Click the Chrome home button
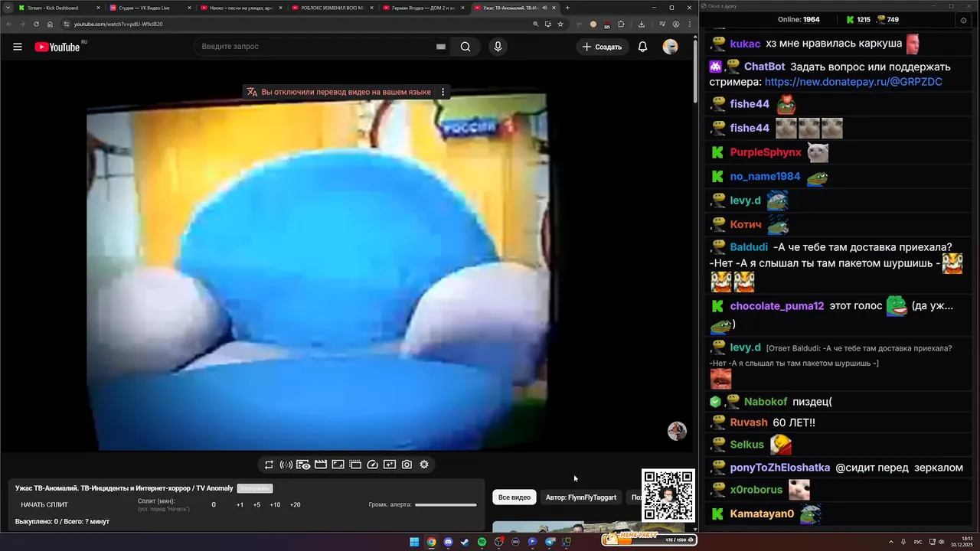980x551 pixels. (51, 24)
